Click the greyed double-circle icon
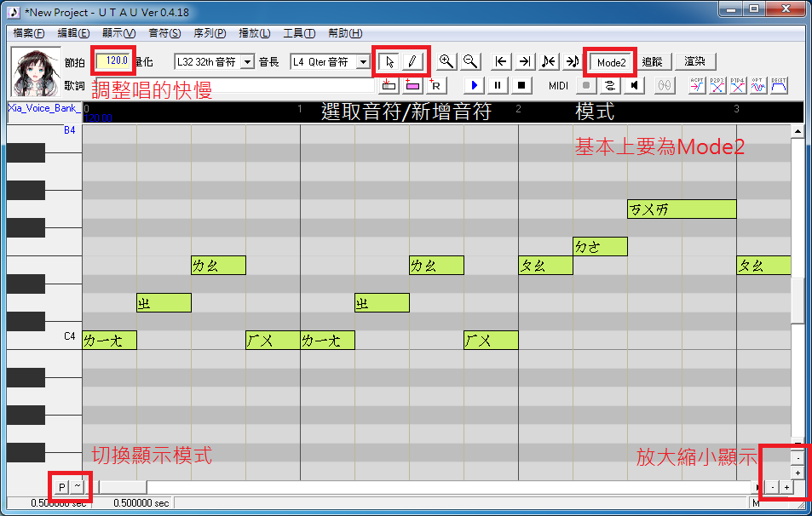Screen dimensions: 812x516 coord(665,85)
